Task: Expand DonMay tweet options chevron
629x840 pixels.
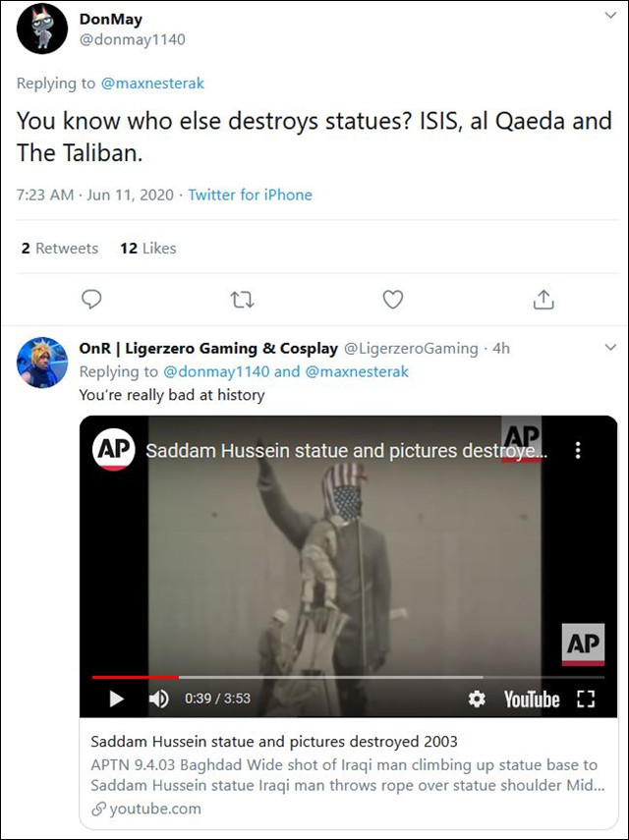Action: [610, 16]
